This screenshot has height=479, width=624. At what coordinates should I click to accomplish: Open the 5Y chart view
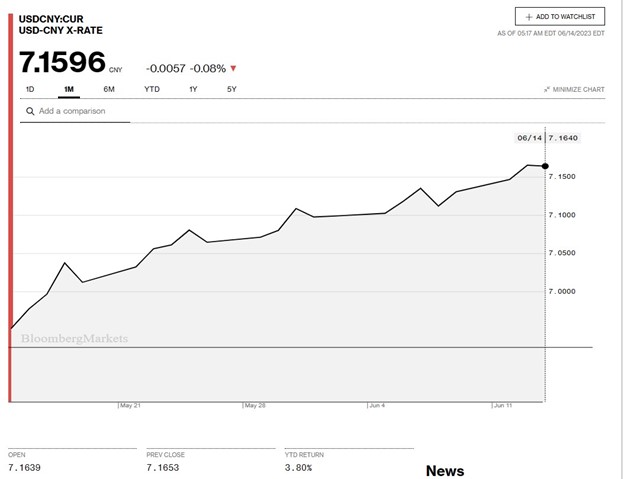(x=232, y=89)
